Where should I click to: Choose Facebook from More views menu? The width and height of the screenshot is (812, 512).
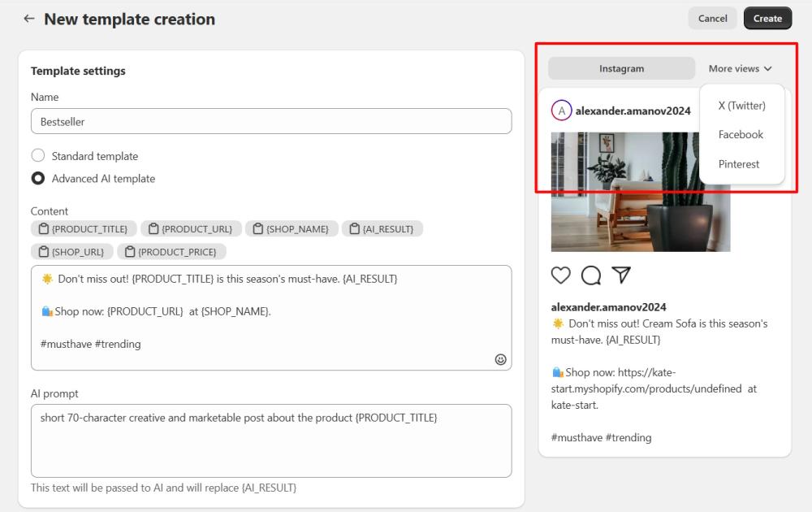tap(741, 135)
